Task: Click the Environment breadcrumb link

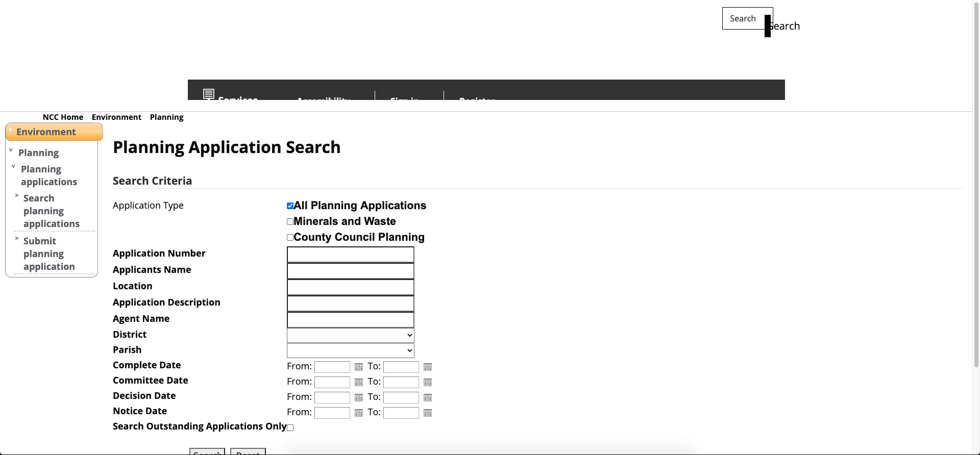Action: (x=116, y=117)
